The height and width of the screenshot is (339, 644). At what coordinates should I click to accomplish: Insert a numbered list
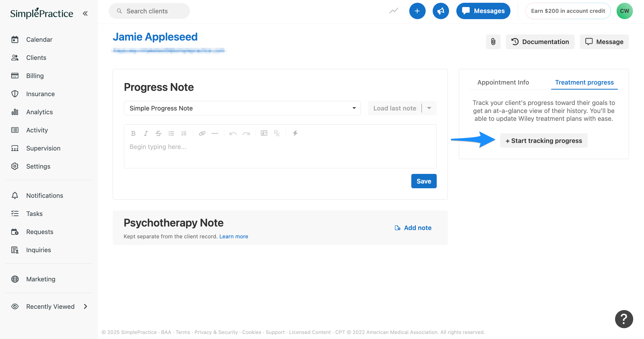click(184, 133)
